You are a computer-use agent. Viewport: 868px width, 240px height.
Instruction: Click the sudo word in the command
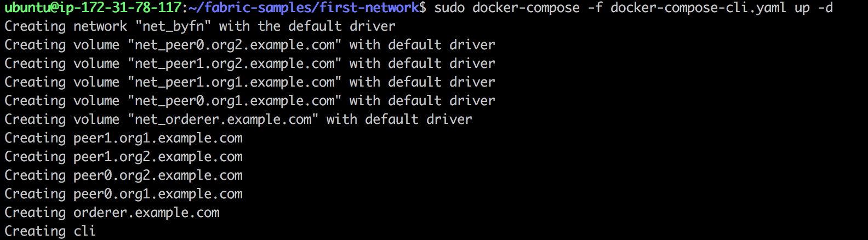coord(449,8)
